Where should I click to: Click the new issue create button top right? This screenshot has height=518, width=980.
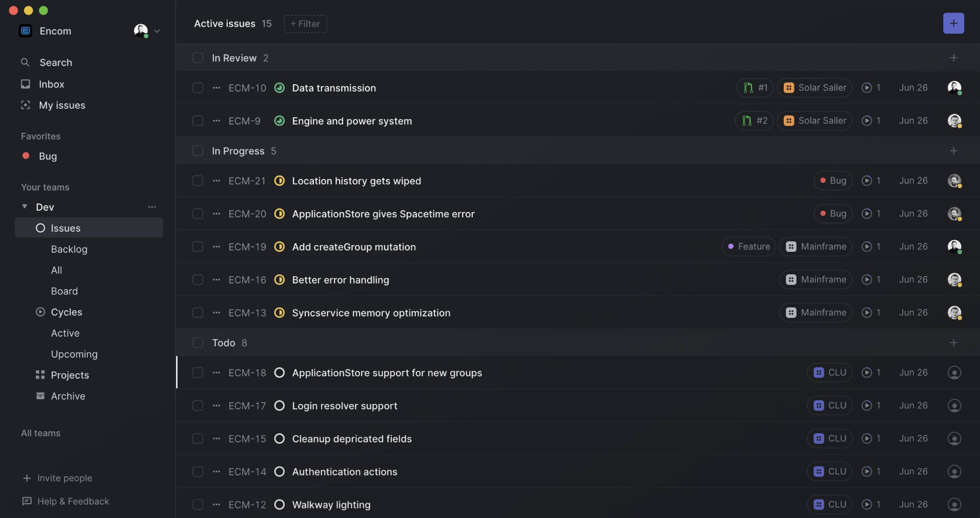(x=953, y=23)
